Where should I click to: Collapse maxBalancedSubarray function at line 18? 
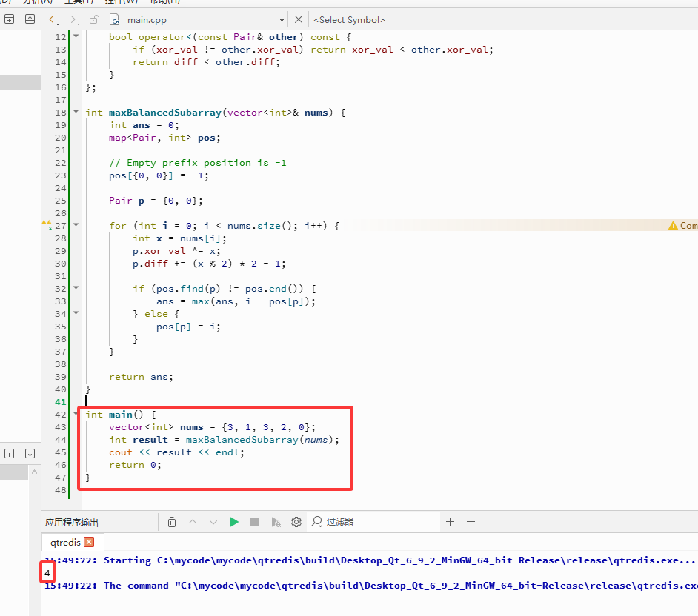(76, 111)
